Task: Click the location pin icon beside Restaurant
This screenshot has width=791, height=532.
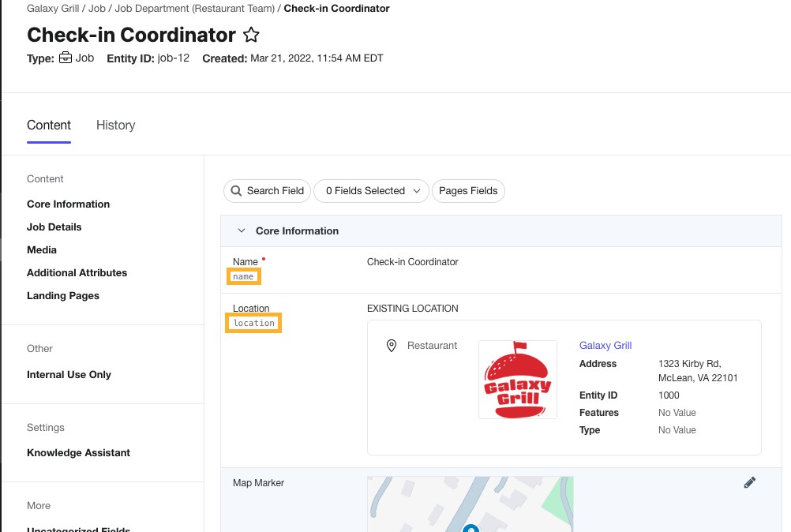Action: tap(391, 346)
